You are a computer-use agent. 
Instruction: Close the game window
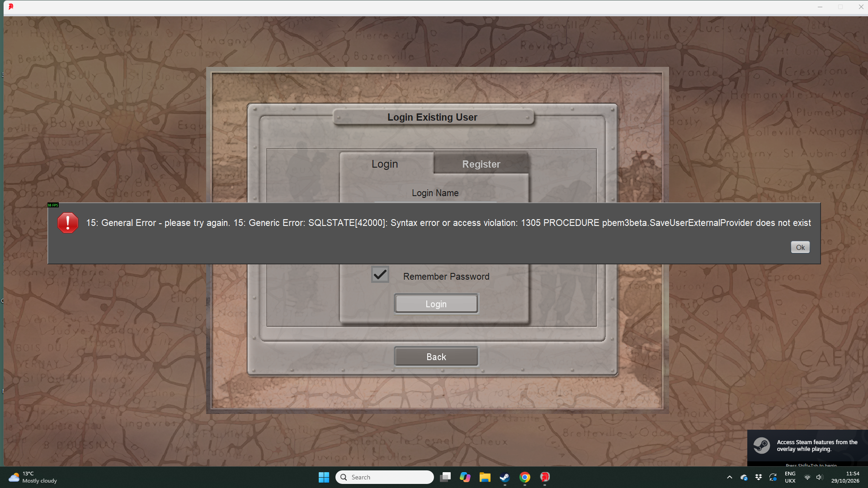click(861, 7)
